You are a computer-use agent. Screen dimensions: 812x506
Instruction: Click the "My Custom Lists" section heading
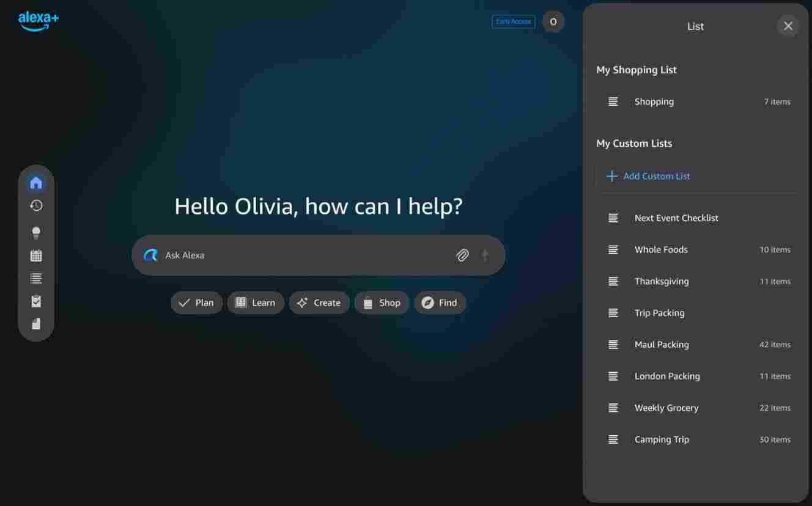tap(634, 144)
